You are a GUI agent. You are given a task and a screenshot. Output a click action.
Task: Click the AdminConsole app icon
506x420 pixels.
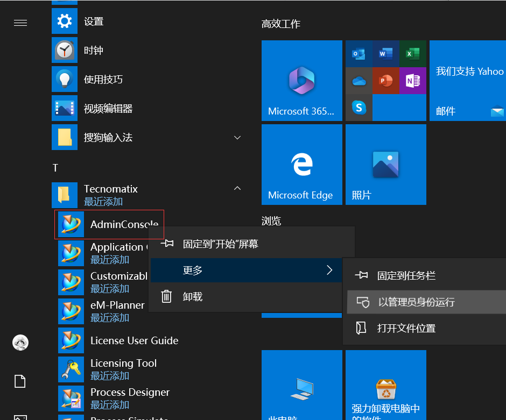pos(71,224)
